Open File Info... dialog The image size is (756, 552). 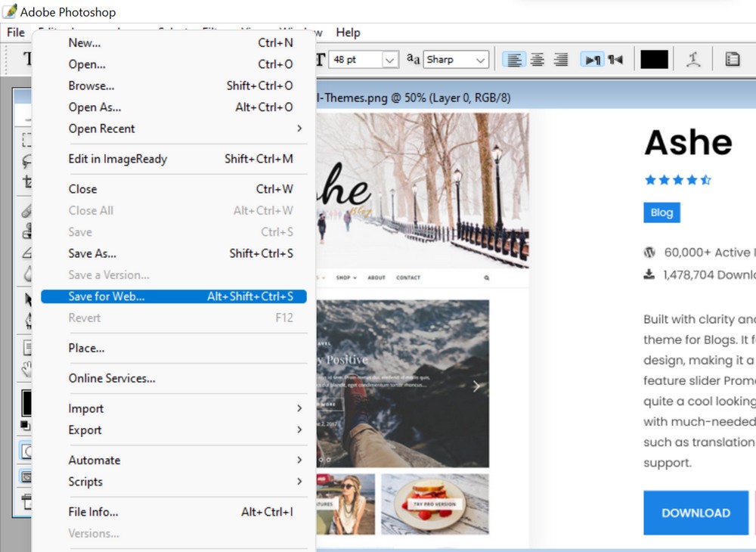(174, 512)
